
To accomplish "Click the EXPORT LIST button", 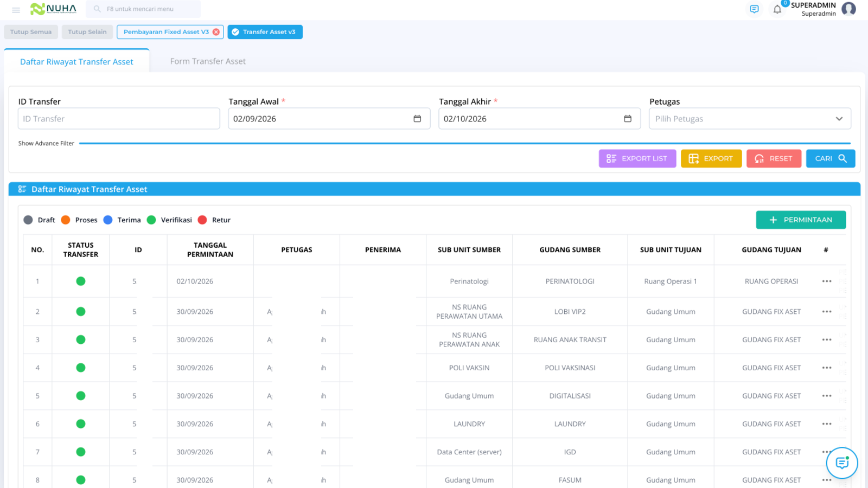I will point(637,159).
